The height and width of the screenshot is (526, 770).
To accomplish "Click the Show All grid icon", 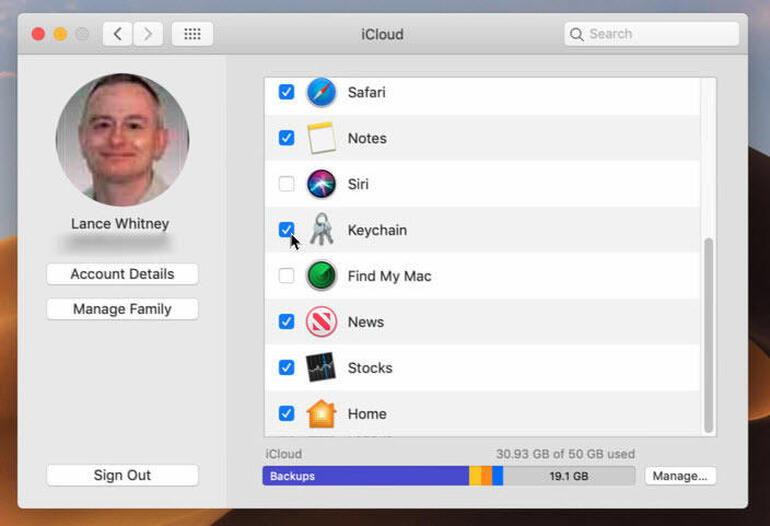I will click(192, 34).
